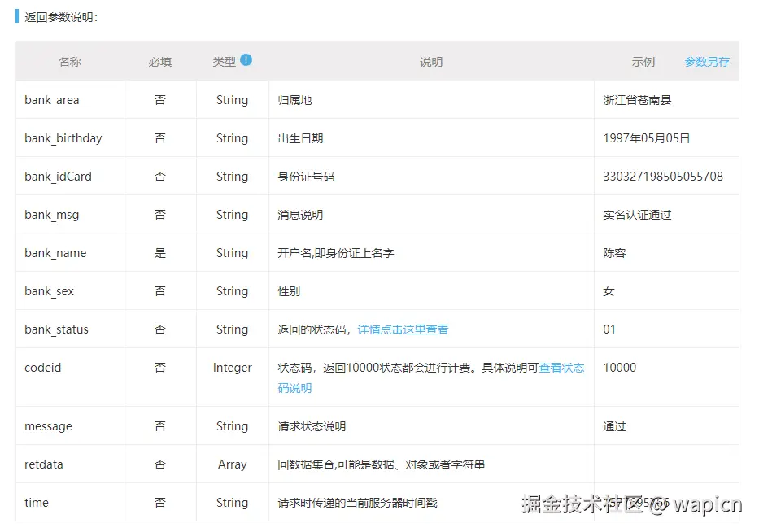Click the bank_msg parameter name

click(x=51, y=214)
